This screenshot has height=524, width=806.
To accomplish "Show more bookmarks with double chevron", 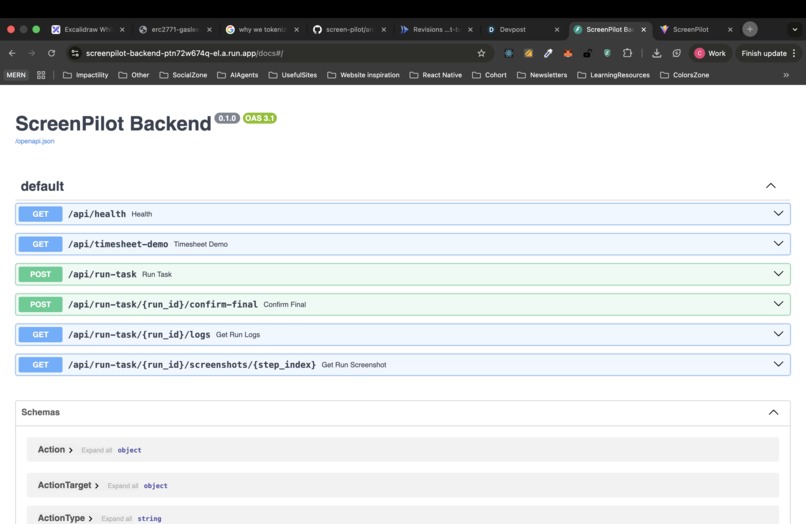I will [786, 75].
